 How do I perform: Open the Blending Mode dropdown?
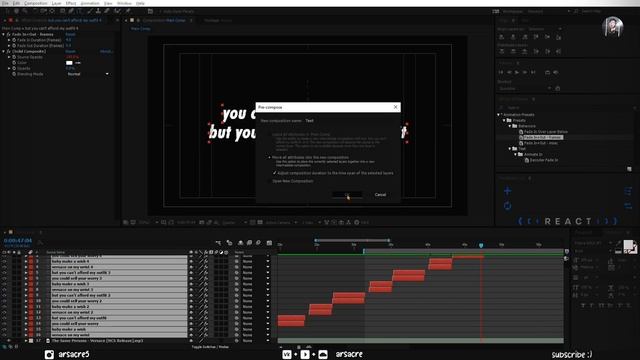(88, 74)
